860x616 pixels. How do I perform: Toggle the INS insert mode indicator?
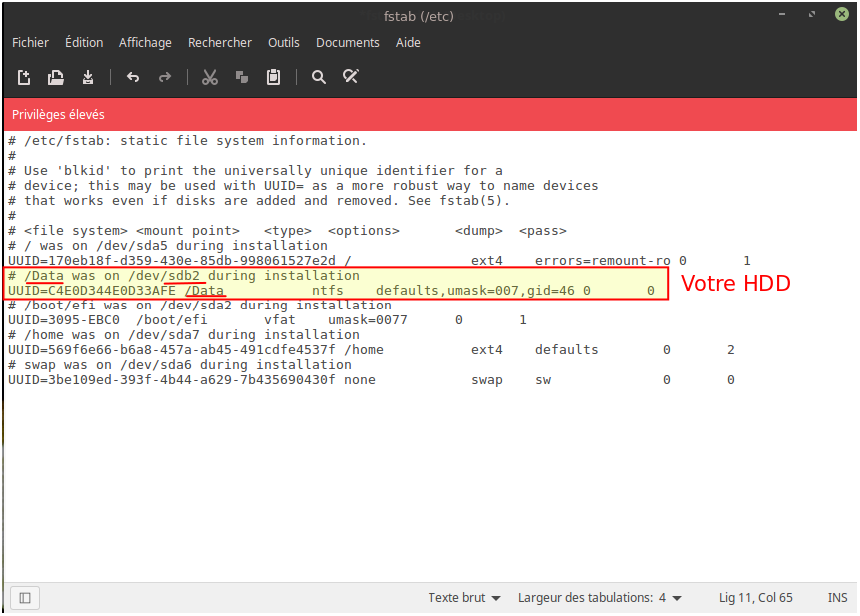point(837,598)
